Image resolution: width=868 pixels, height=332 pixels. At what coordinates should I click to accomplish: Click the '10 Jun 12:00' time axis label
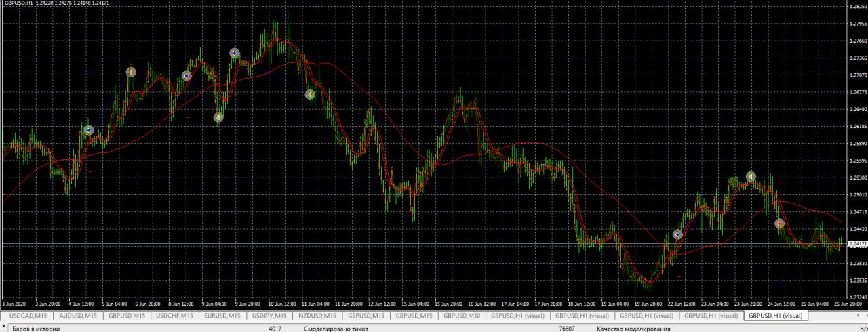click(281, 304)
